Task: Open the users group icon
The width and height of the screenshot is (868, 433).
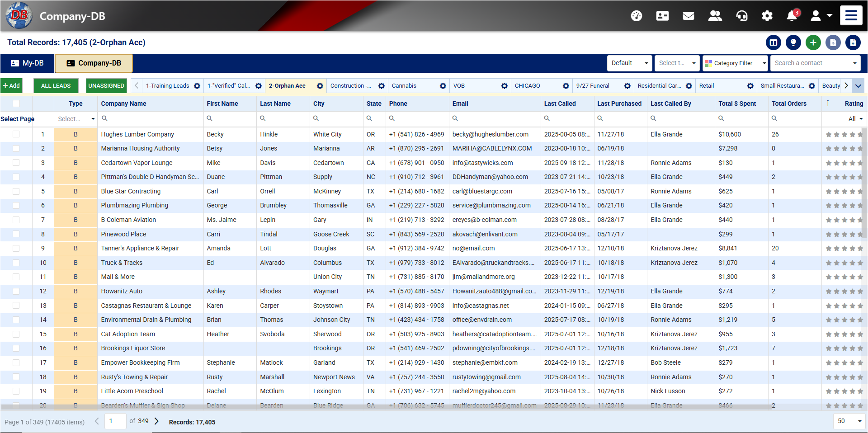Action: click(715, 16)
